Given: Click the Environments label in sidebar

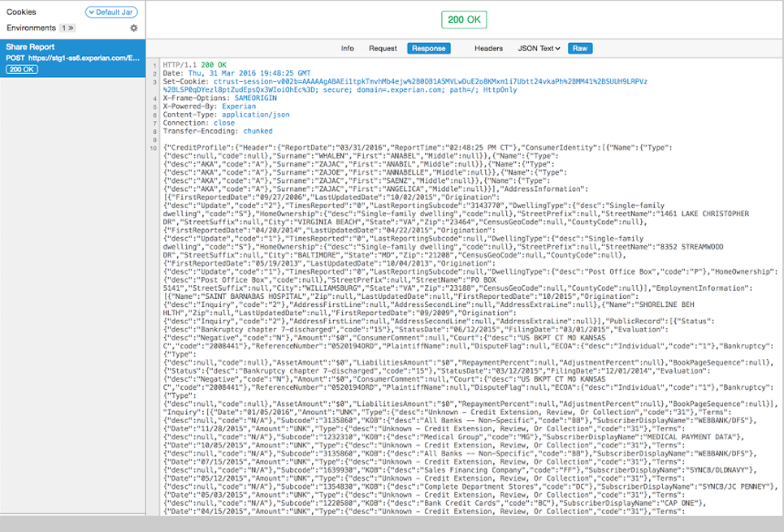Looking at the screenshot, I should coord(31,28).
